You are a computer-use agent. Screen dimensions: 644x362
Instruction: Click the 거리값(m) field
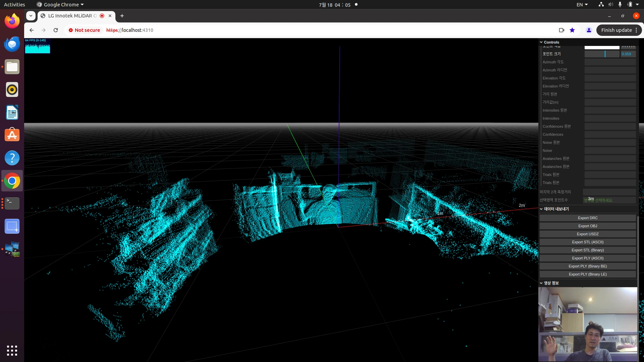coord(610,102)
